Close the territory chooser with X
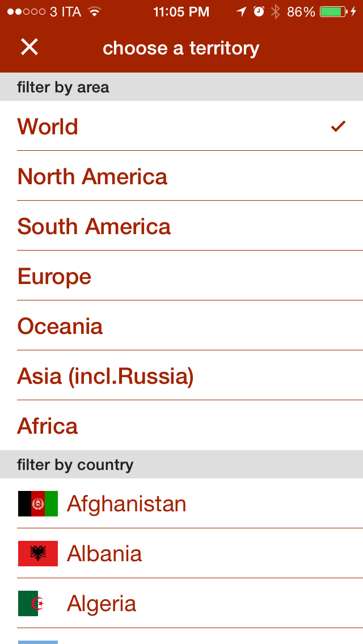Screen dimensions: 363x644 tap(29, 47)
